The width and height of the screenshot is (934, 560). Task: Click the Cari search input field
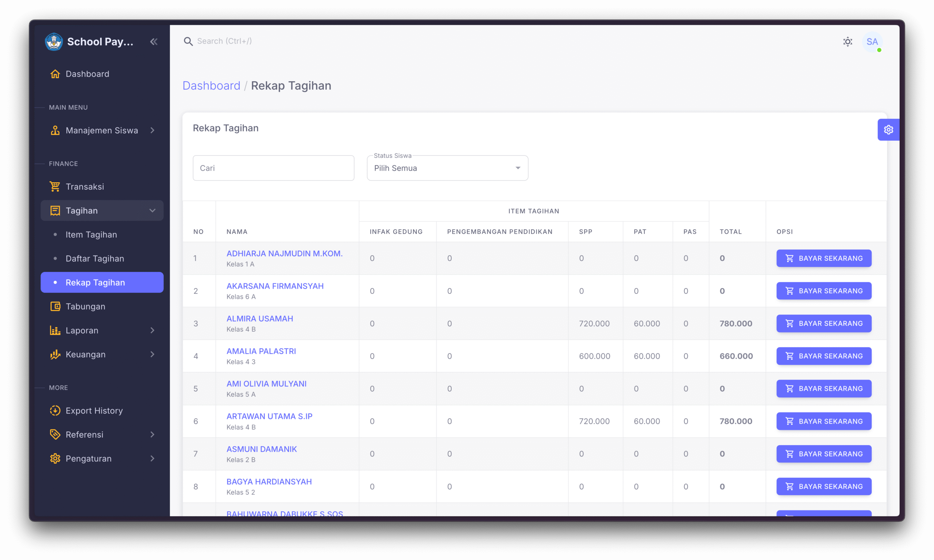tap(273, 168)
